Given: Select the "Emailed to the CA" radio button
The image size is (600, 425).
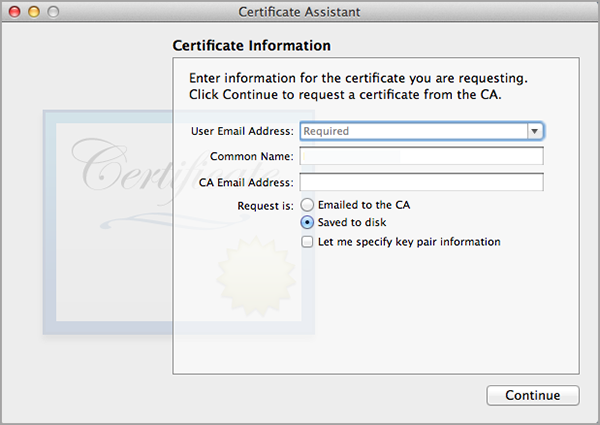Looking at the screenshot, I should click(308, 205).
